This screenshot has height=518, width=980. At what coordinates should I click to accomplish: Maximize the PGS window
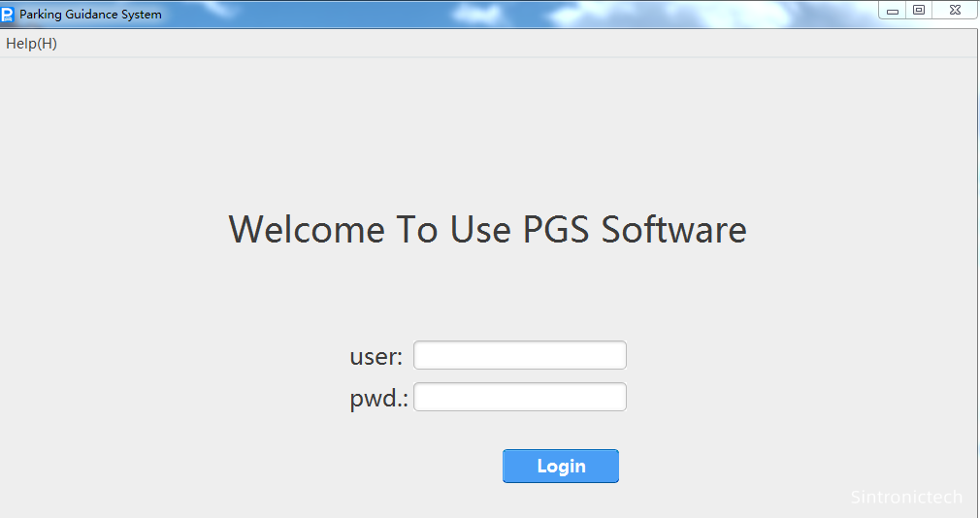pos(919,11)
